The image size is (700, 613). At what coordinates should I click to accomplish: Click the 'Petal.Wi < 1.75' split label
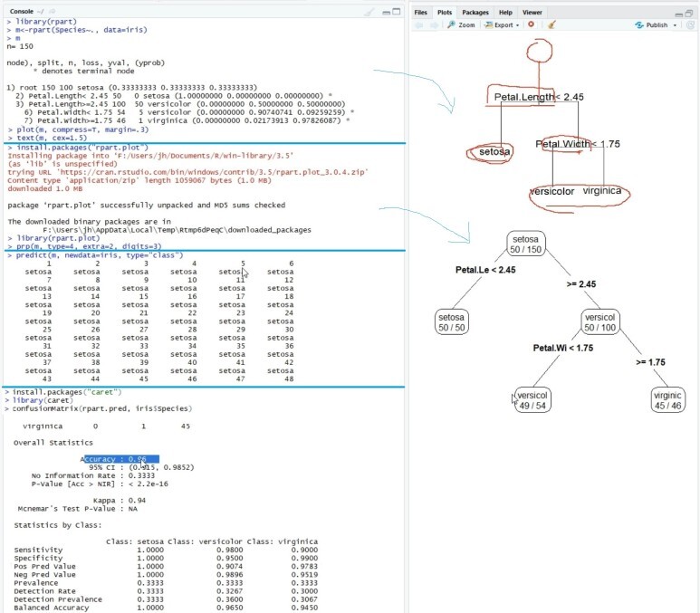click(563, 348)
